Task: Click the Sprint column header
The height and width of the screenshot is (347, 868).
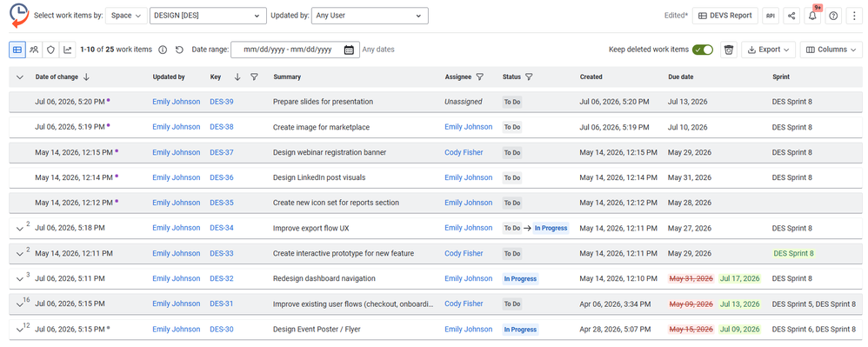Action: pos(780,77)
